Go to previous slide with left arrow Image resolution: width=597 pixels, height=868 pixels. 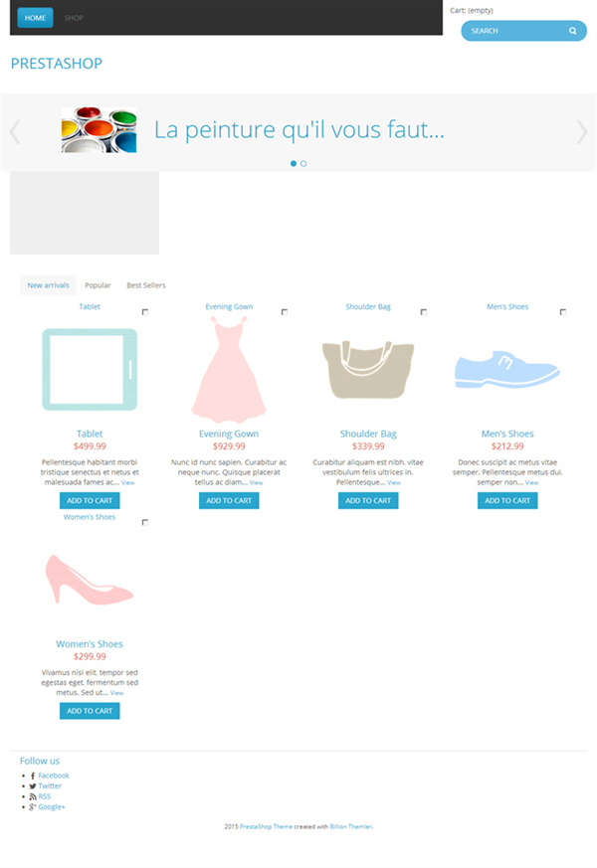click(x=15, y=132)
